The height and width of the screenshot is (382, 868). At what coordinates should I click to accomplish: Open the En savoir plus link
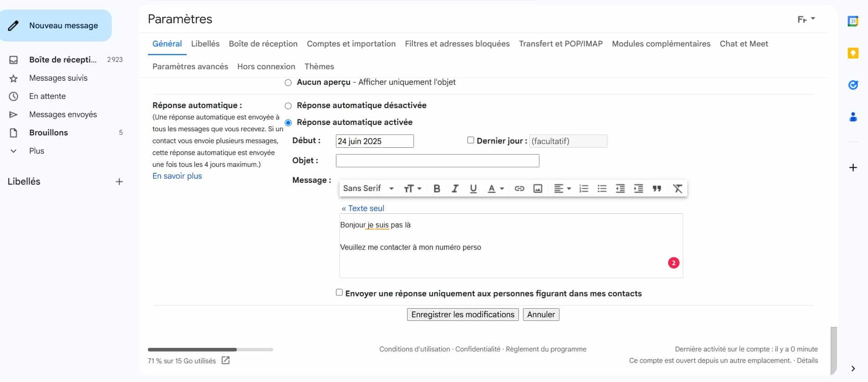coord(177,176)
